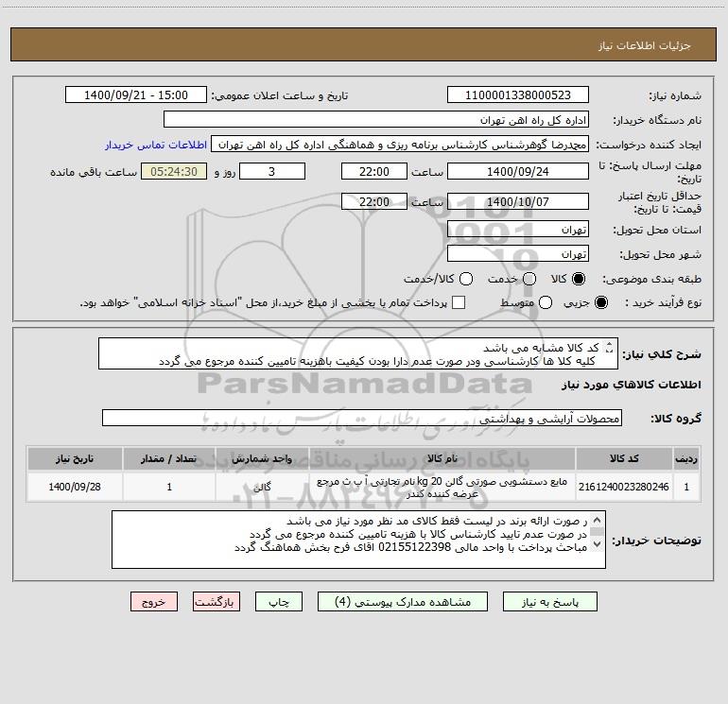Screen dimensions: 728x704
Task: Click the واحد شمارش column header
Action: tap(262, 459)
